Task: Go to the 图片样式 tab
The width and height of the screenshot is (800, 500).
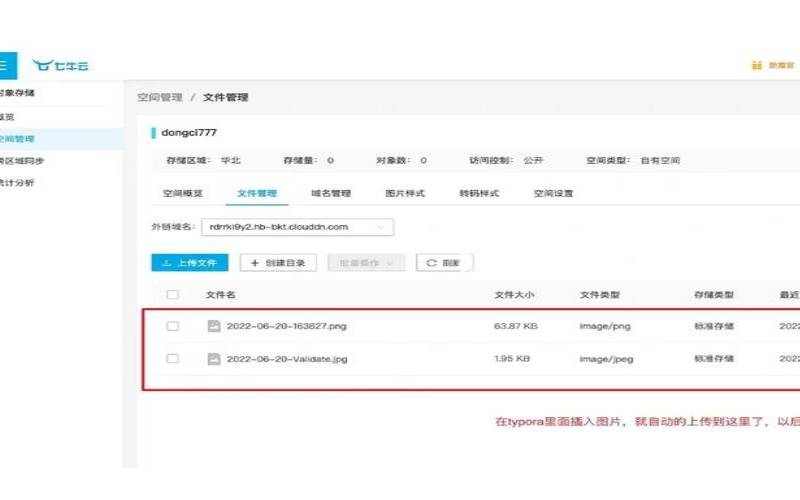Action: click(405, 193)
